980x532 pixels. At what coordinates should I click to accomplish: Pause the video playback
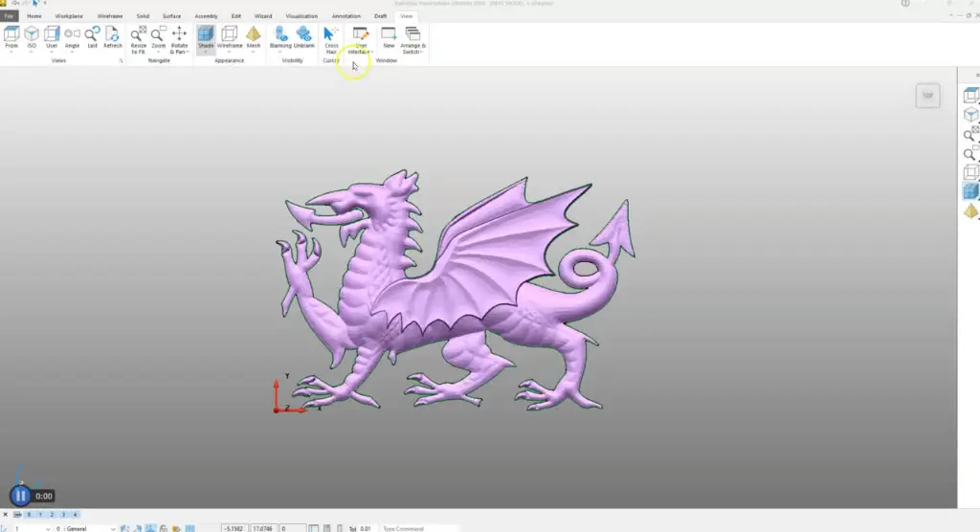[20, 496]
